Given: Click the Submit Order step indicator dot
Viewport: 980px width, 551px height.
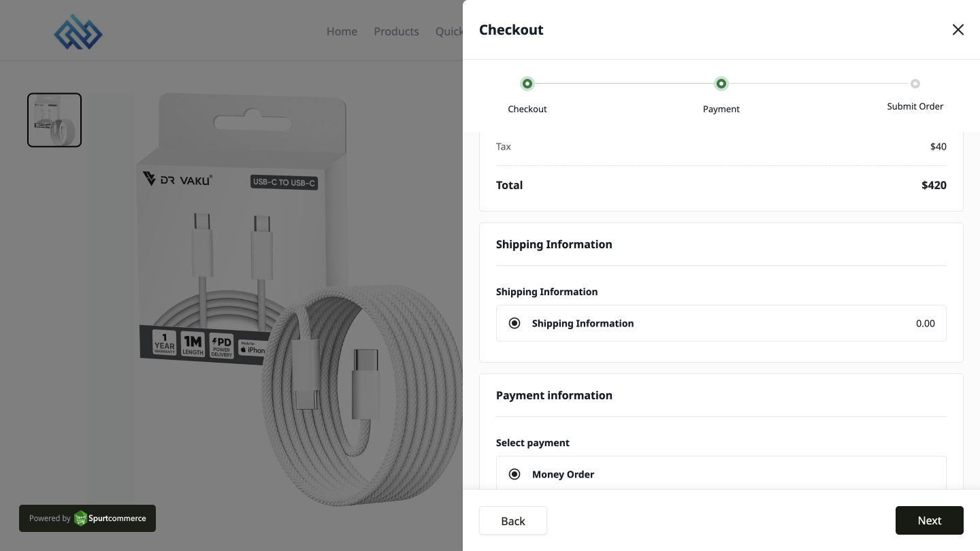Looking at the screenshot, I should pos(915,84).
